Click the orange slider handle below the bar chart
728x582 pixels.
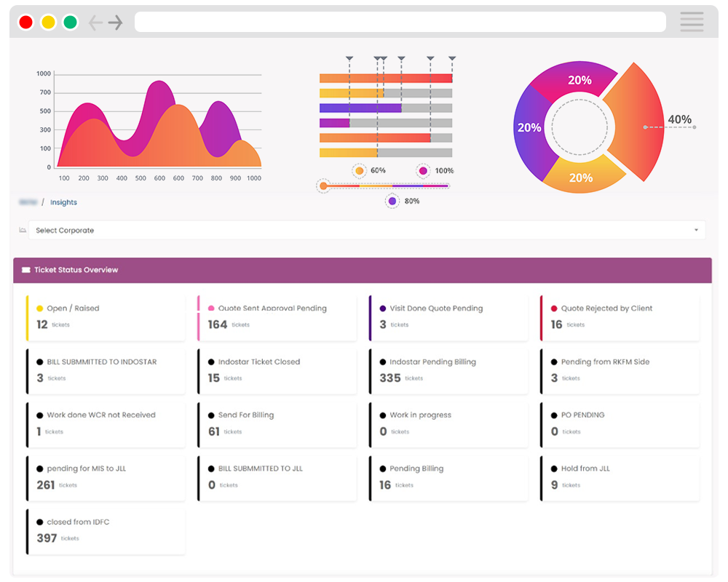coord(323,186)
